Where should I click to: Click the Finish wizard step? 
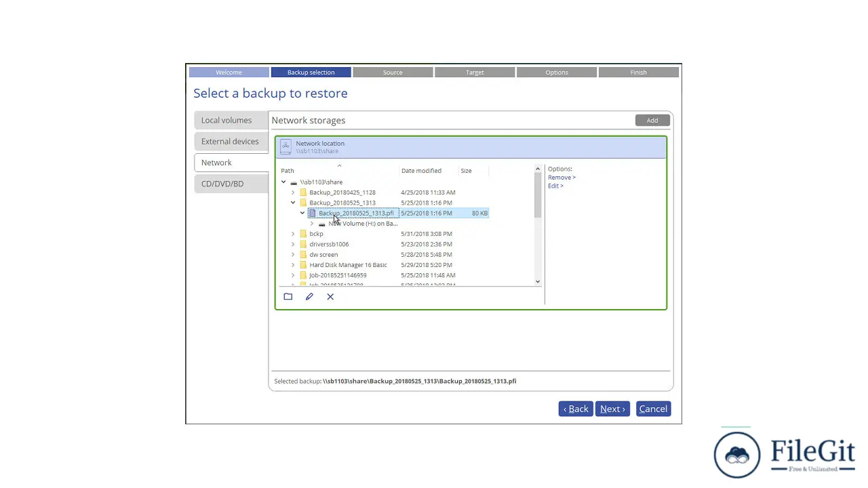coord(639,73)
